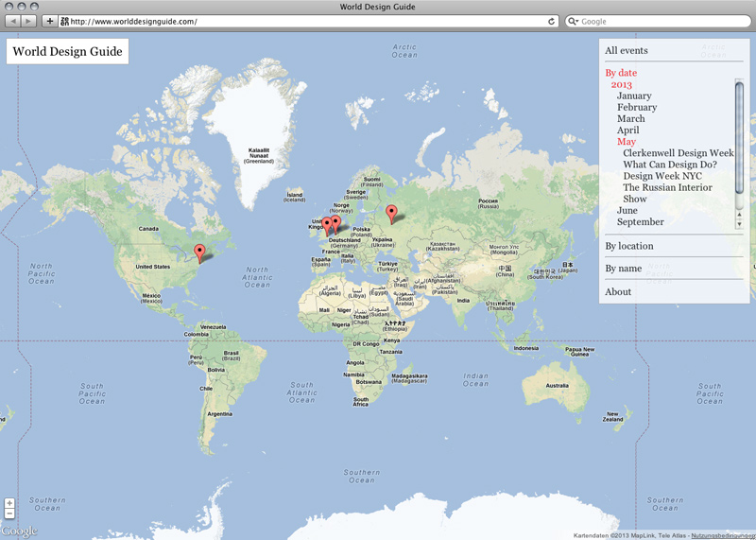
Task: Zoom out the map with minus button
Action: point(9,514)
